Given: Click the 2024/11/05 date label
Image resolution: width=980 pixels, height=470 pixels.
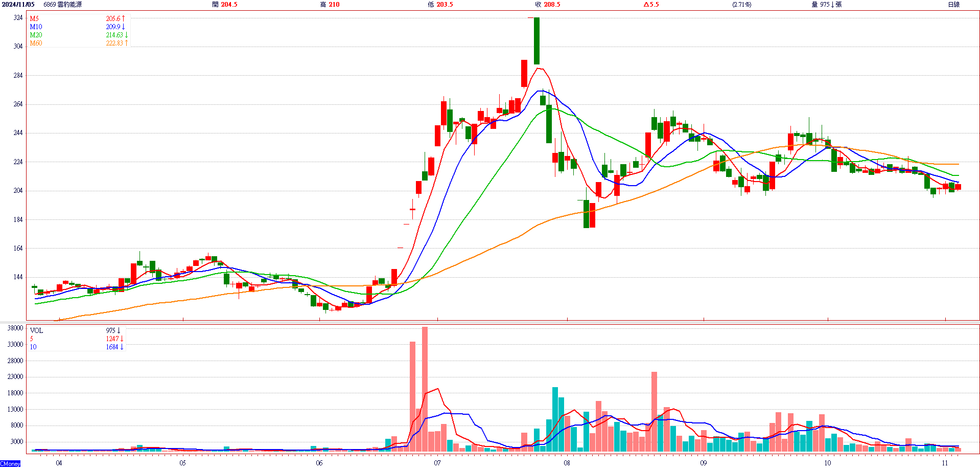Looking at the screenshot, I should point(18,5).
